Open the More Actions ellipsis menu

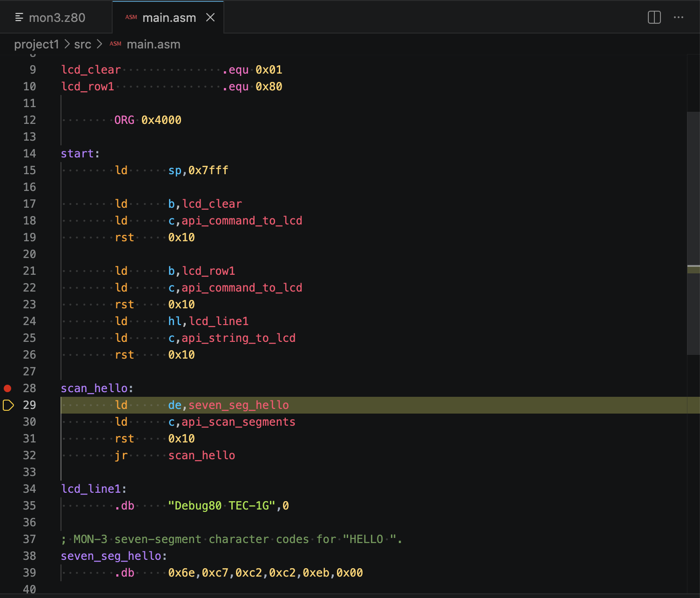679,18
